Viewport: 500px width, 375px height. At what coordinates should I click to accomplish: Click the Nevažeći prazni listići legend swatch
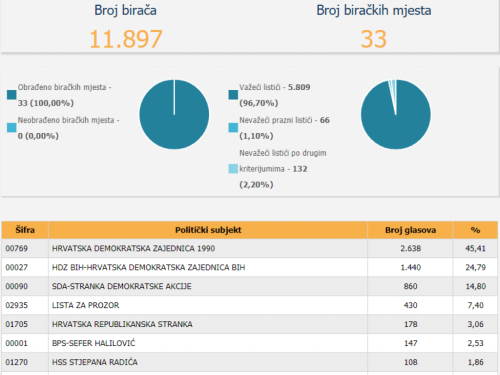[233, 128]
